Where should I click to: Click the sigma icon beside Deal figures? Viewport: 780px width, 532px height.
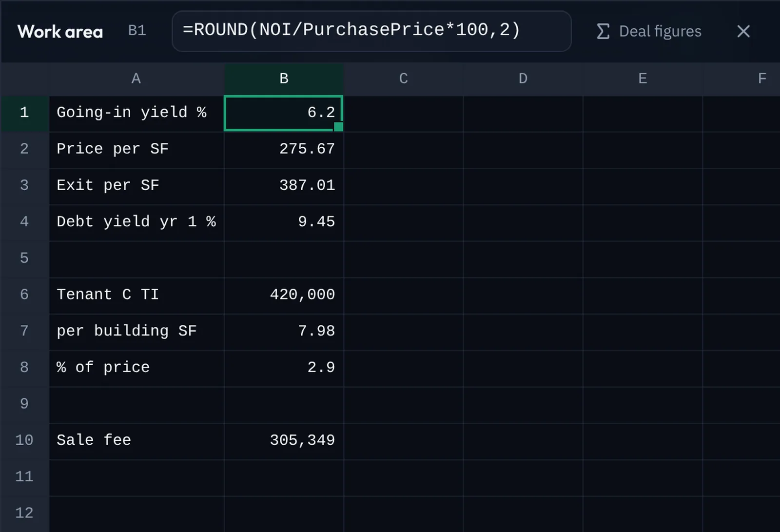click(603, 31)
